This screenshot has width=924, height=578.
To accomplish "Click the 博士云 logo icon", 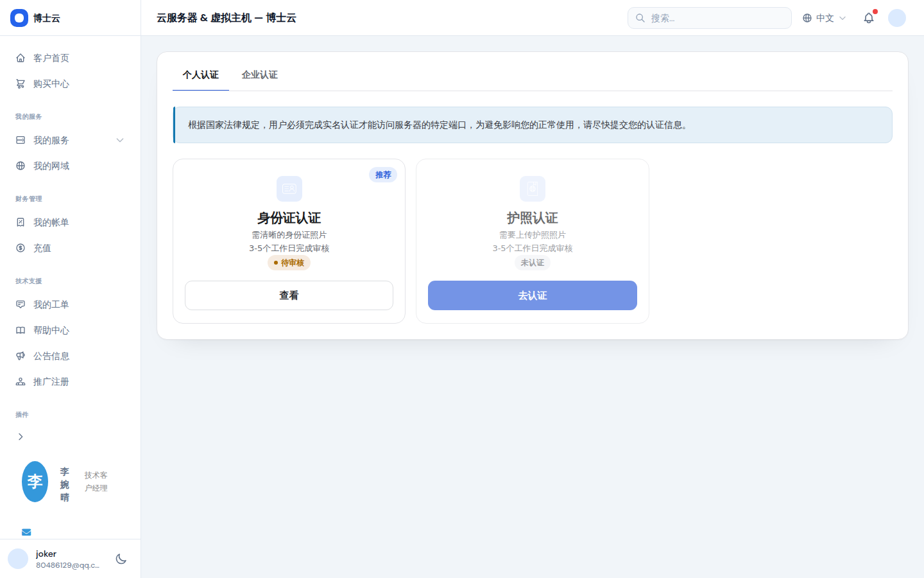I will coord(19,18).
